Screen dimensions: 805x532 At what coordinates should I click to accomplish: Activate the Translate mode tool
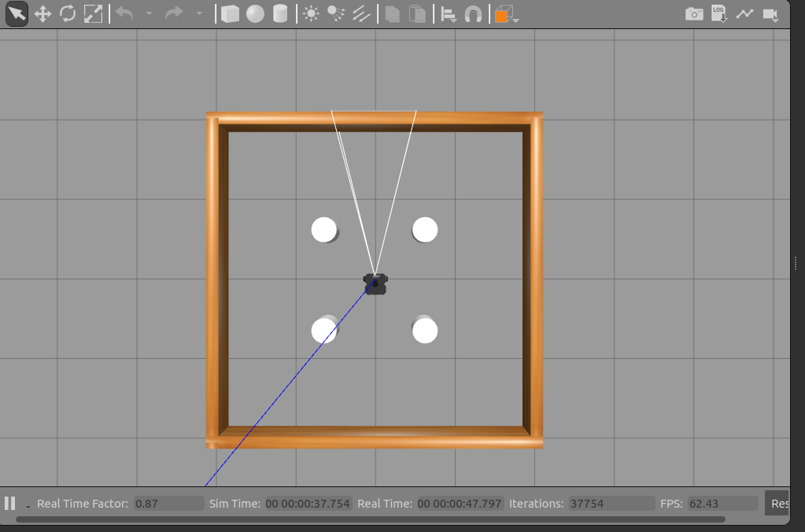(42, 14)
